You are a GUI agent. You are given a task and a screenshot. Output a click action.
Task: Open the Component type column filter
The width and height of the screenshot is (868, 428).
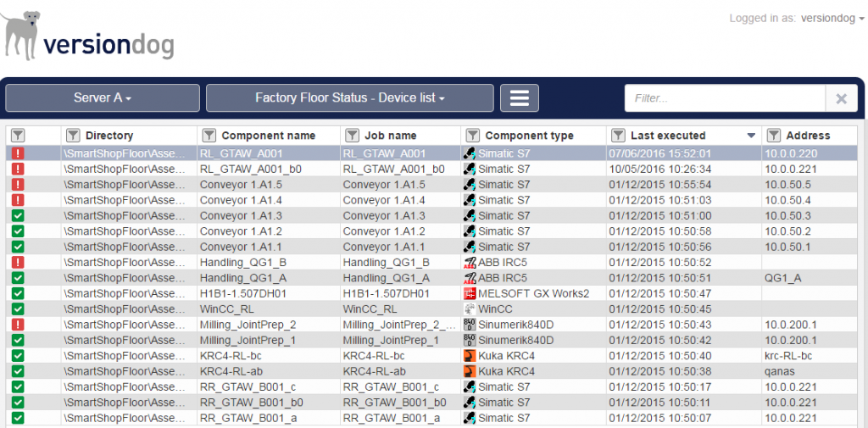472,135
